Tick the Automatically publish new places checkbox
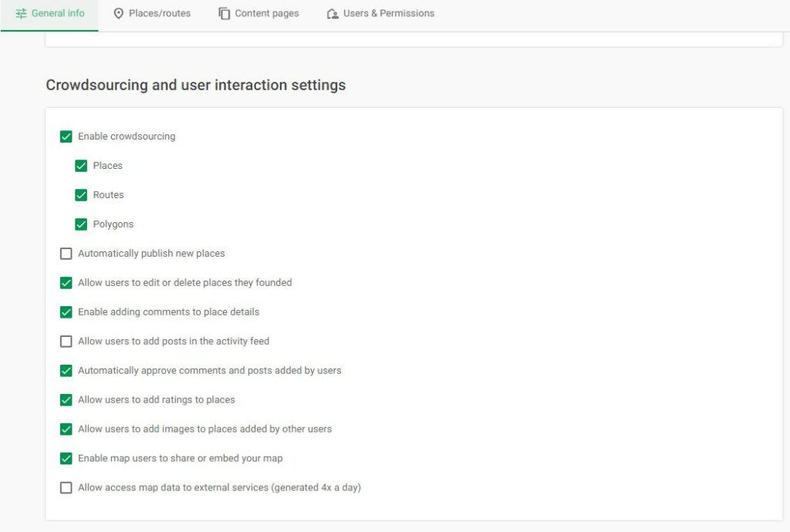This screenshot has height=532, width=790. 66,253
